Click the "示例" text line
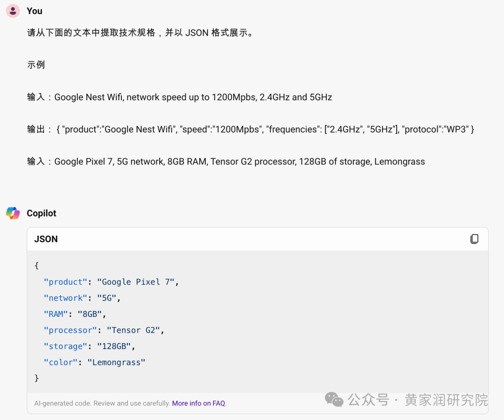The image size is (504, 420). [x=36, y=65]
